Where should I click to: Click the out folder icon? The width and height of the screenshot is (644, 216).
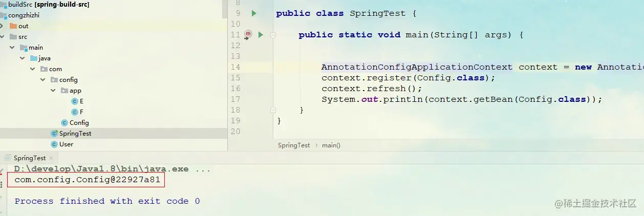click(x=13, y=26)
